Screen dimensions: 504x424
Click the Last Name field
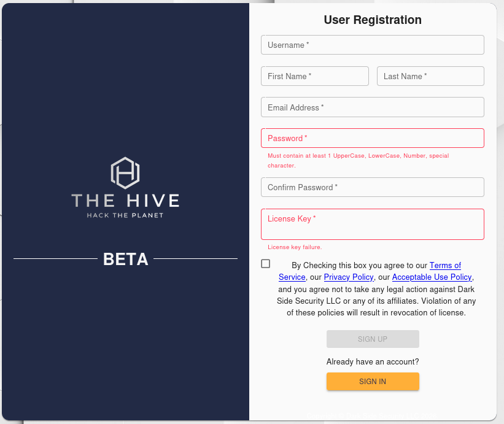tap(430, 75)
